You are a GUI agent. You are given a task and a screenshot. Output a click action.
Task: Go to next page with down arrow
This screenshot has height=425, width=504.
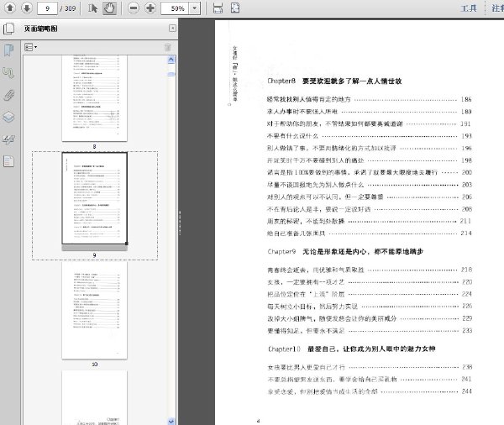tap(27, 8)
